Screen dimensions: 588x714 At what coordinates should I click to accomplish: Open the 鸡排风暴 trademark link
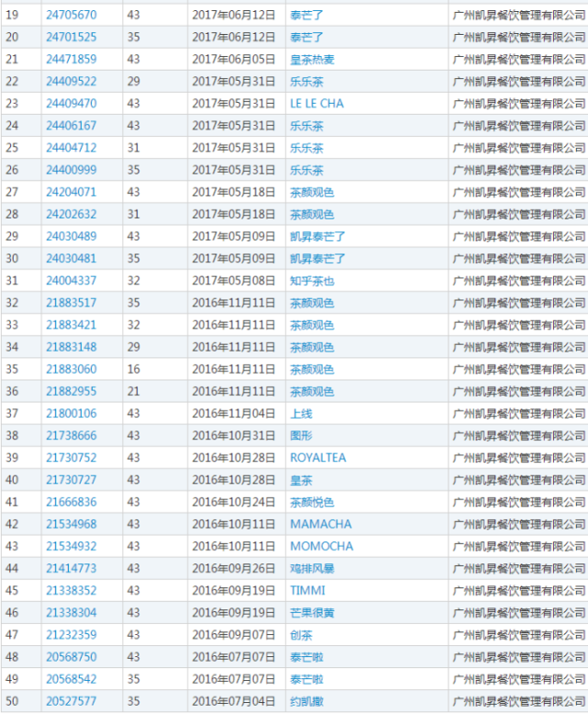click(312, 569)
